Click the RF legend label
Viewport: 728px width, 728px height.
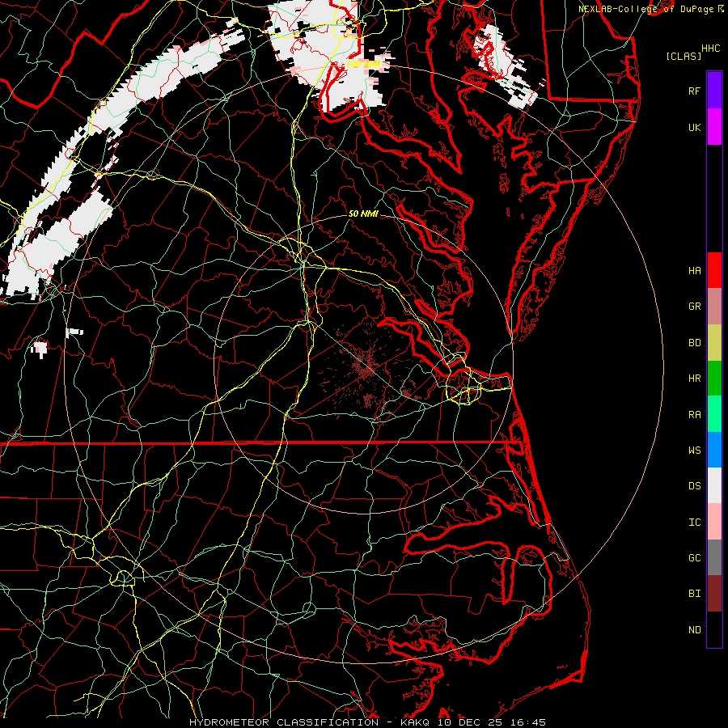click(x=695, y=91)
